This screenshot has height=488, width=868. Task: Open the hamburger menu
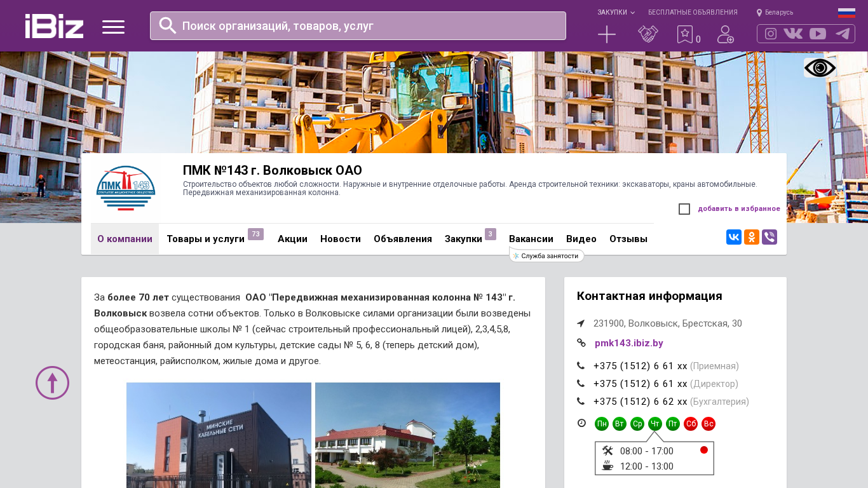[x=113, y=27]
